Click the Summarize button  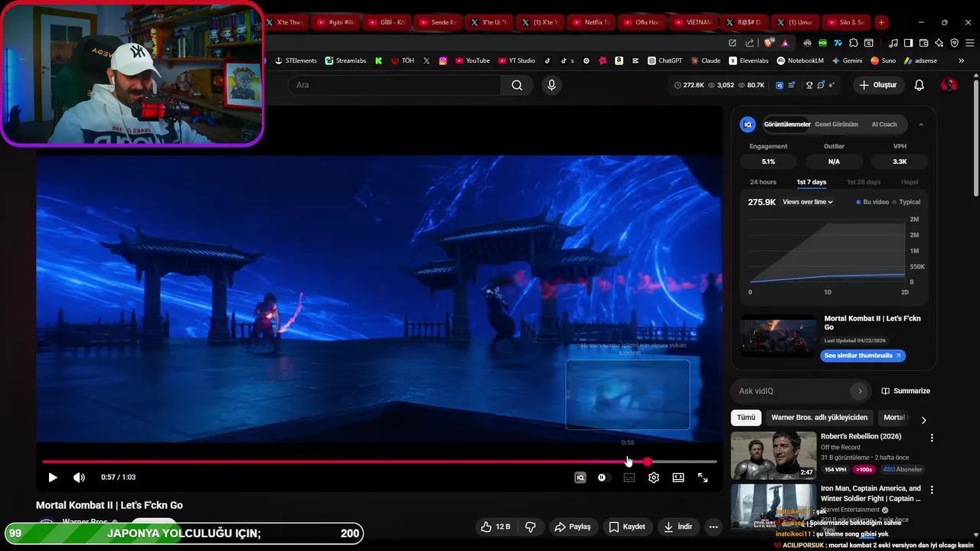point(906,391)
